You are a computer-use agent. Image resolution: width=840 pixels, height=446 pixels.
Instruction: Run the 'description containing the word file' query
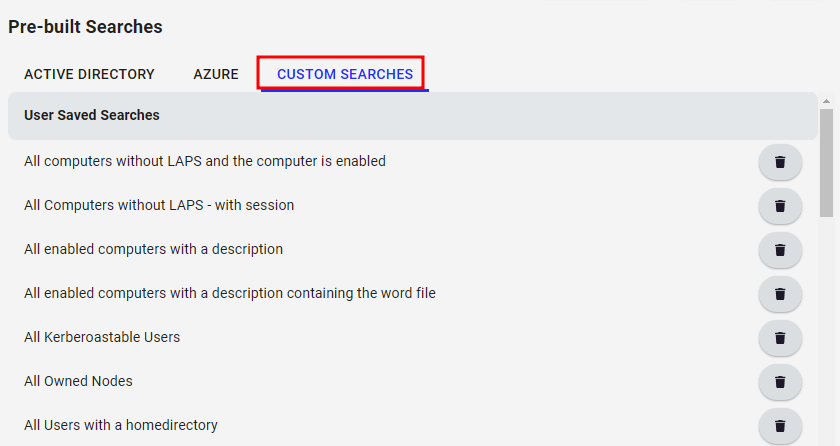point(230,293)
